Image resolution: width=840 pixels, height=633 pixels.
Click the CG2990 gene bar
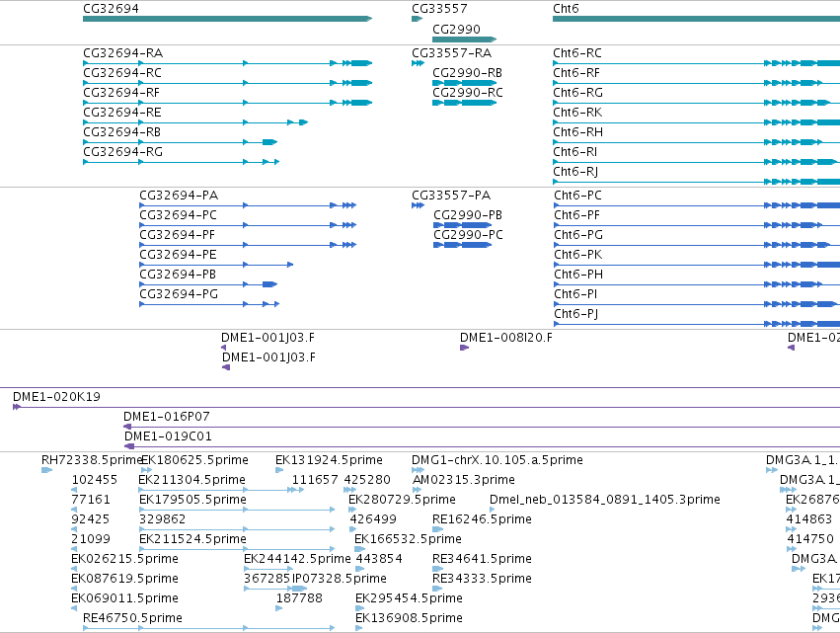465,40
